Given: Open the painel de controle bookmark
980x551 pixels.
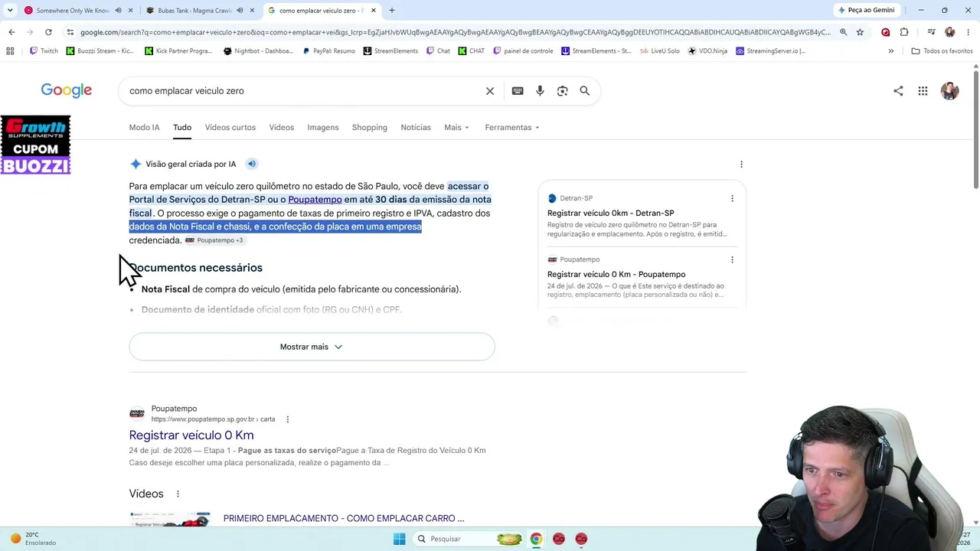Looking at the screenshot, I should pos(523,51).
